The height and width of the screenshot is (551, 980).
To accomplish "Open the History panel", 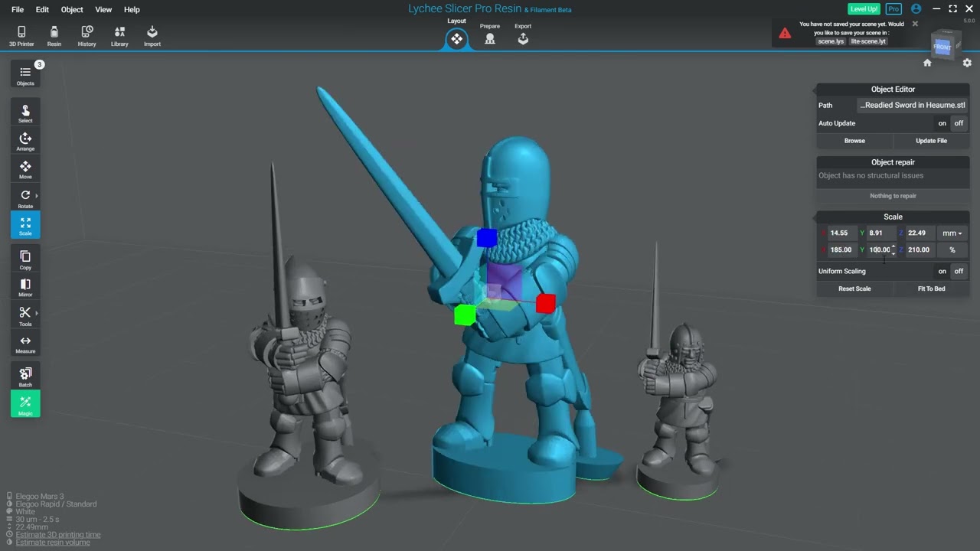I will click(x=87, y=36).
